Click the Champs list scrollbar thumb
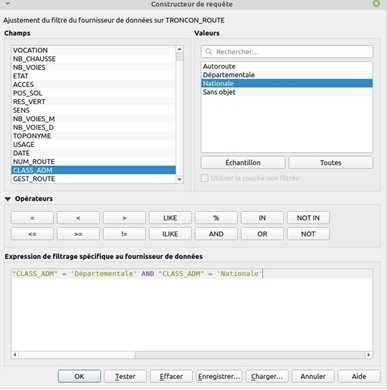This screenshot has width=387, height=390. click(x=180, y=57)
